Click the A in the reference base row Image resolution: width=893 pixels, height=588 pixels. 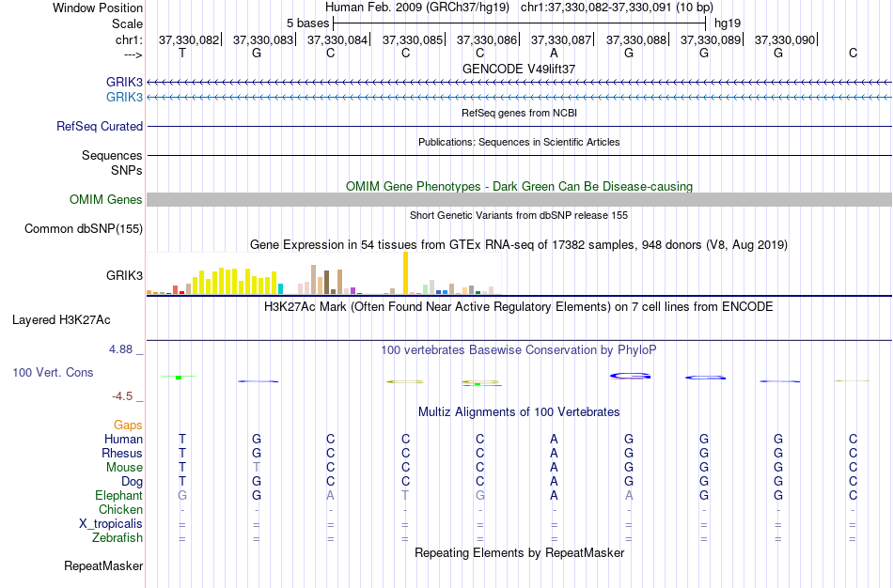click(554, 53)
